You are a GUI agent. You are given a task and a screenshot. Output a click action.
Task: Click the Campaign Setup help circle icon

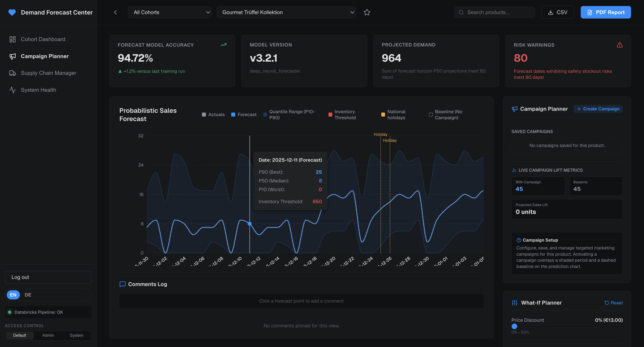(519, 240)
